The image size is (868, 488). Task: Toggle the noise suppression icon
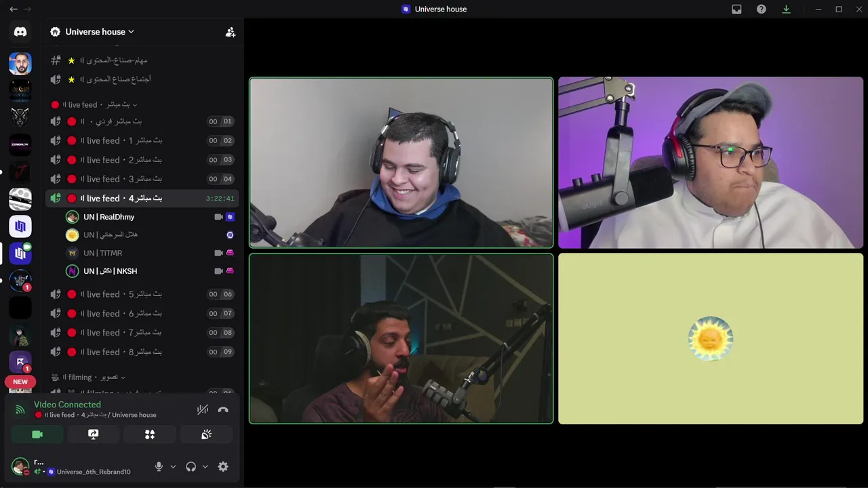coord(202,409)
